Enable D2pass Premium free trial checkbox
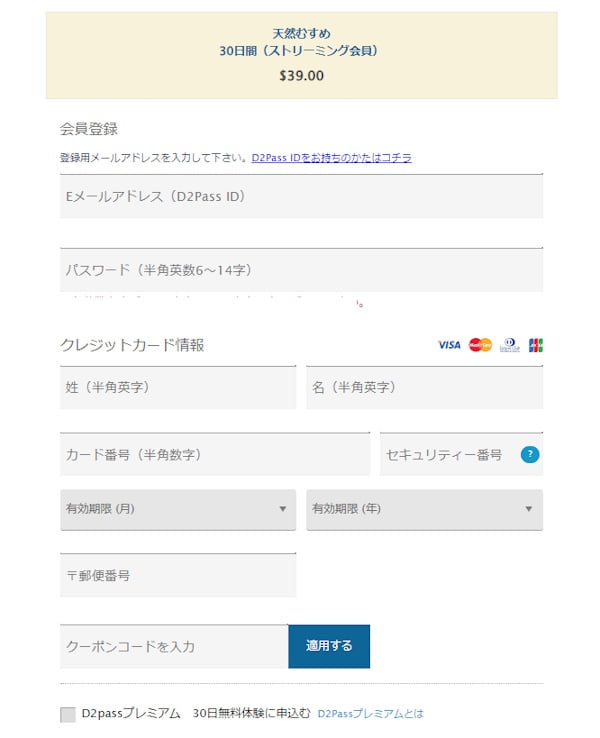This screenshot has width=600, height=738. click(x=68, y=714)
